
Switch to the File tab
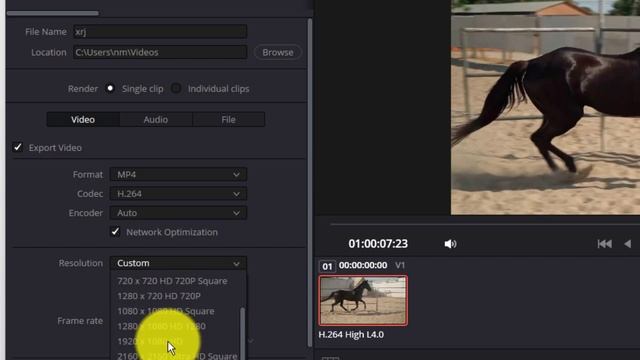click(229, 120)
